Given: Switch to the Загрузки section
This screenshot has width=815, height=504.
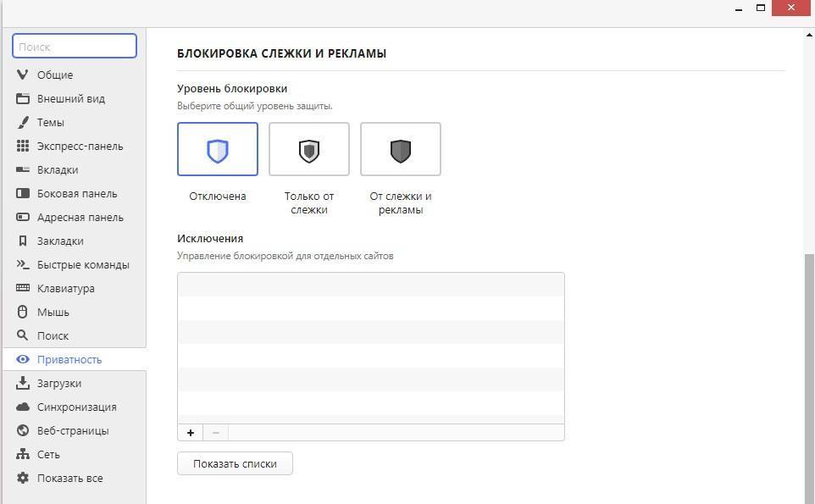Looking at the screenshot, I should pos(59,383).
